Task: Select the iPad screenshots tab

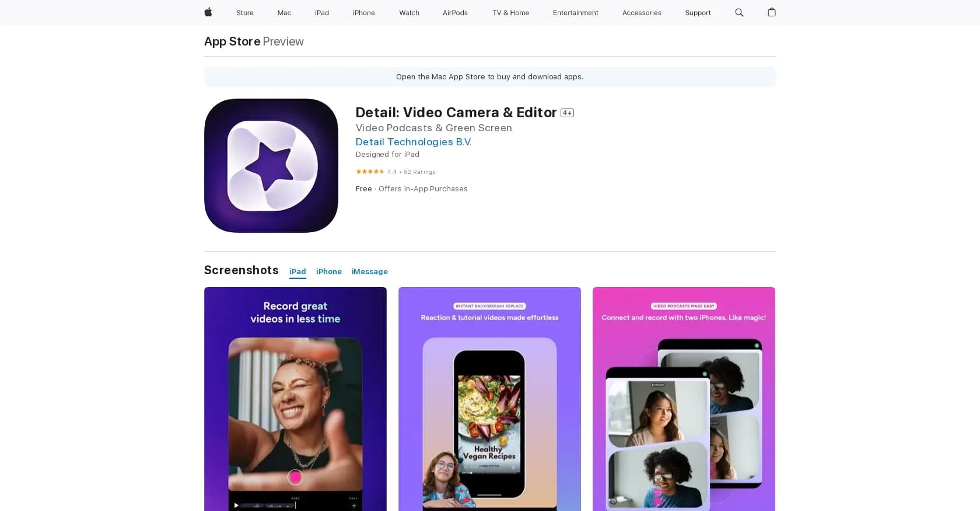Action: point(297,272)
